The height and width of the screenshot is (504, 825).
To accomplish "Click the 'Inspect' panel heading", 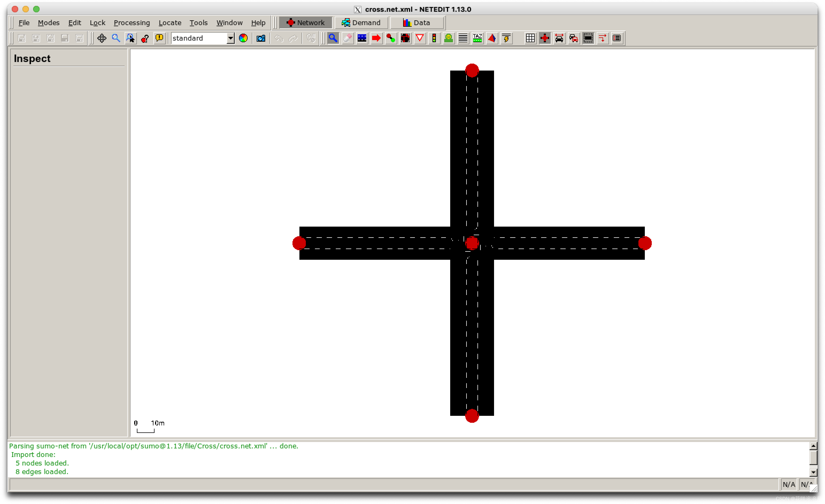I will click(x=32, y=59).
